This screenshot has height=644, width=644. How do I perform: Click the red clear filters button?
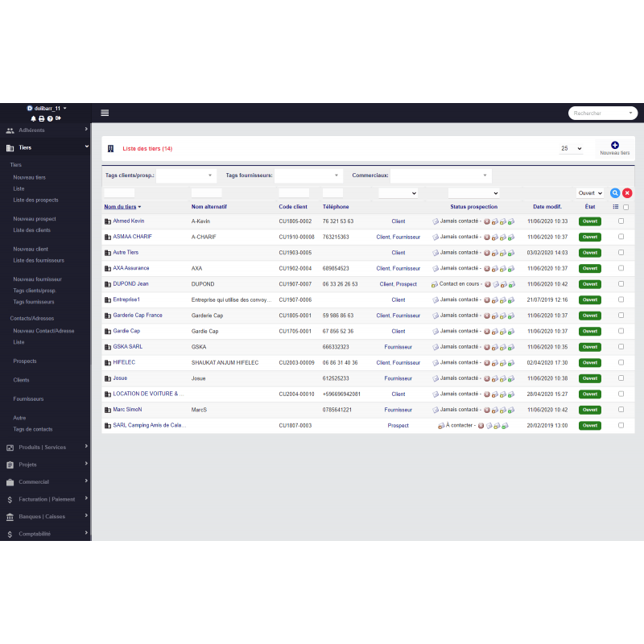point(627,193)
